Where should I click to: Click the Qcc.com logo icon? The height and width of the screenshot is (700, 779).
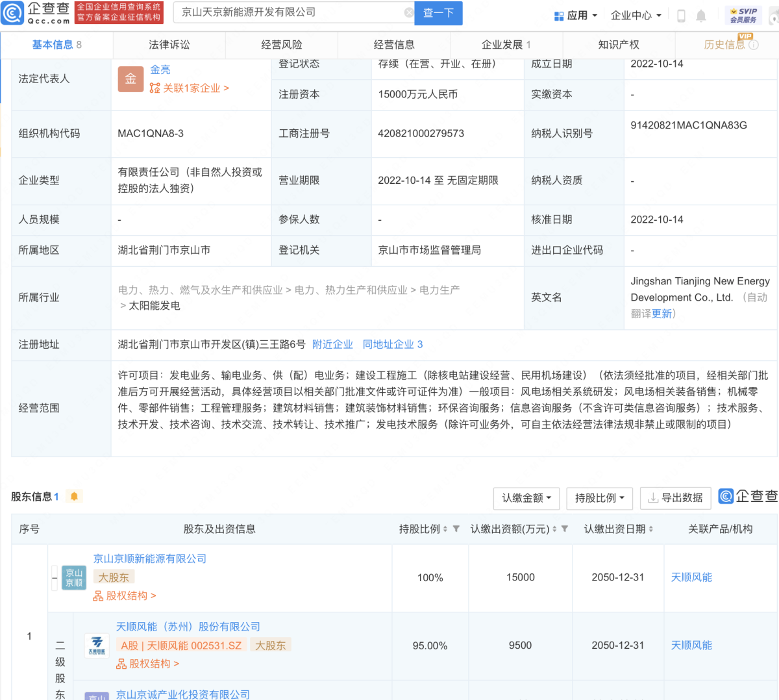pyautogui.click(x=12, y=12)
